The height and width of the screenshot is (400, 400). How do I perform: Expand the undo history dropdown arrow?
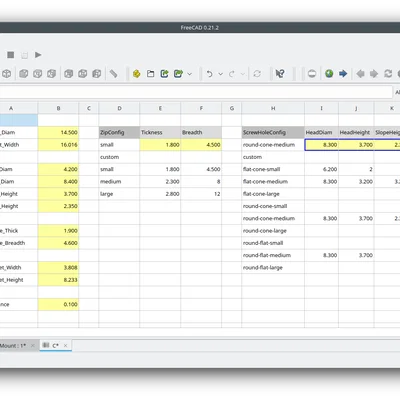tap(221, 74)
